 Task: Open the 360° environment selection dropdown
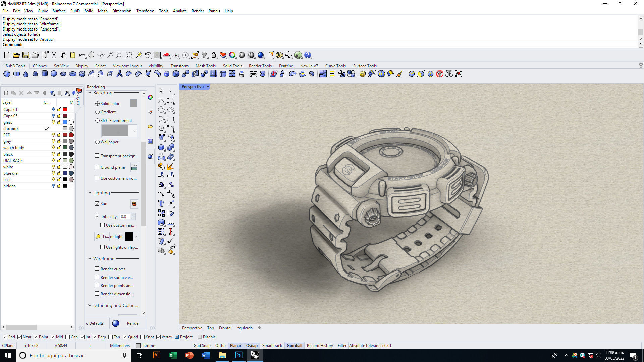(134, 131)
